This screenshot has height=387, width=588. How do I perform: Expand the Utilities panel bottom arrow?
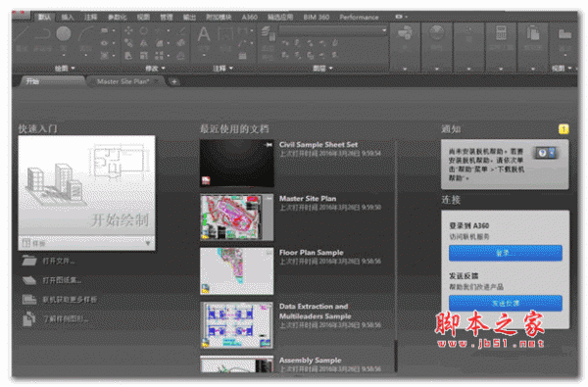(501, 69)
